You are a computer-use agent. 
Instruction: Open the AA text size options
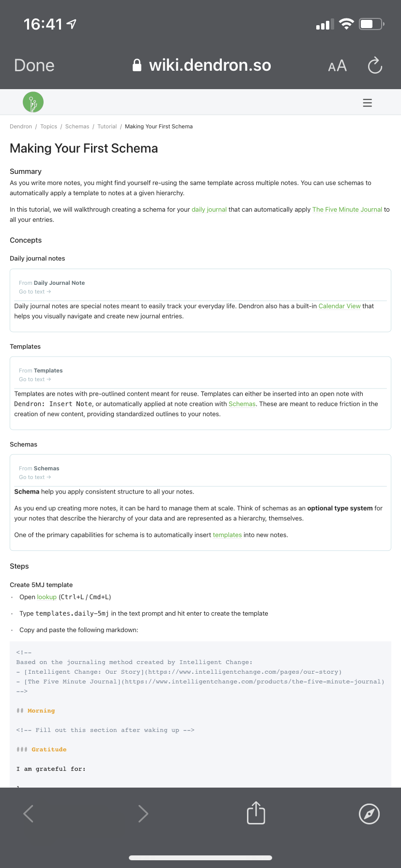[x=337, y=65]
